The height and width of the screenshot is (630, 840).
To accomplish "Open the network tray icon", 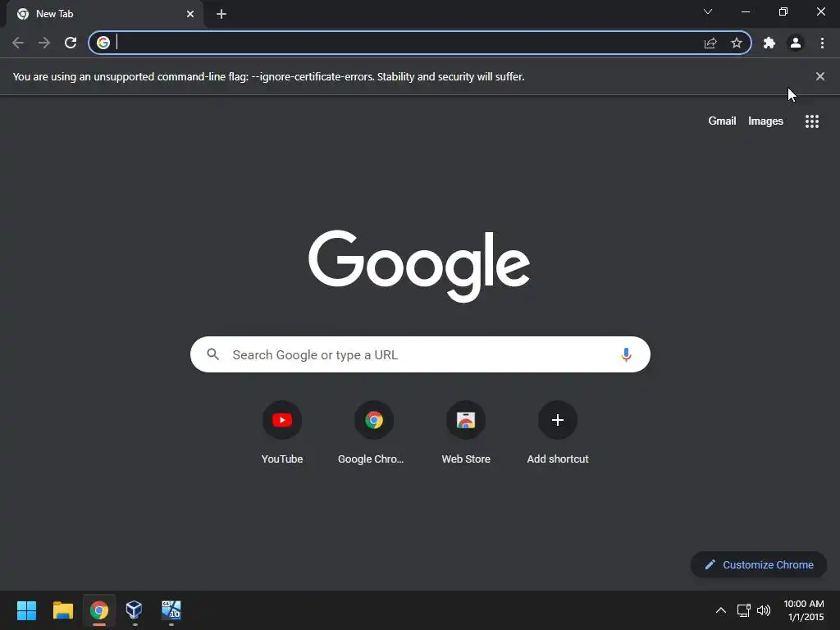I will pos(743,610).
